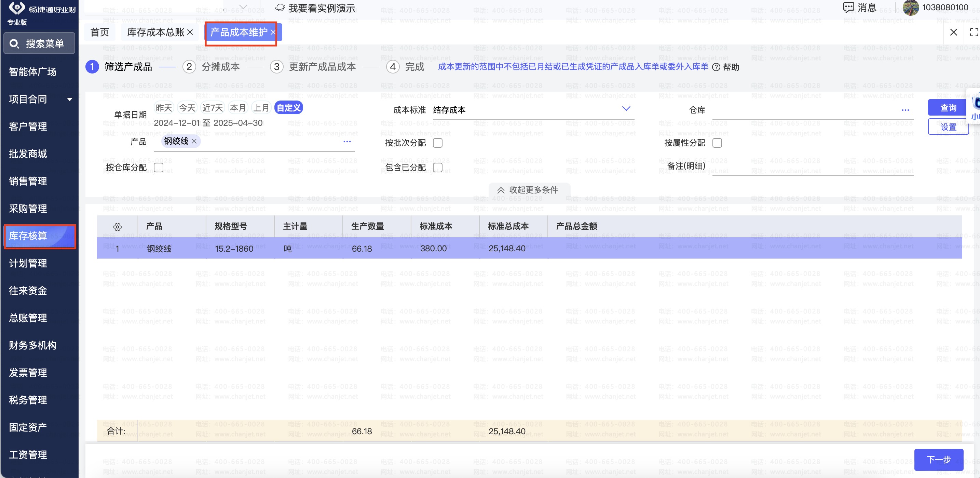This screenshot has height=478, width=980.
Task: Remove the 钢绞线 product tag
Action: pos(194,142)
